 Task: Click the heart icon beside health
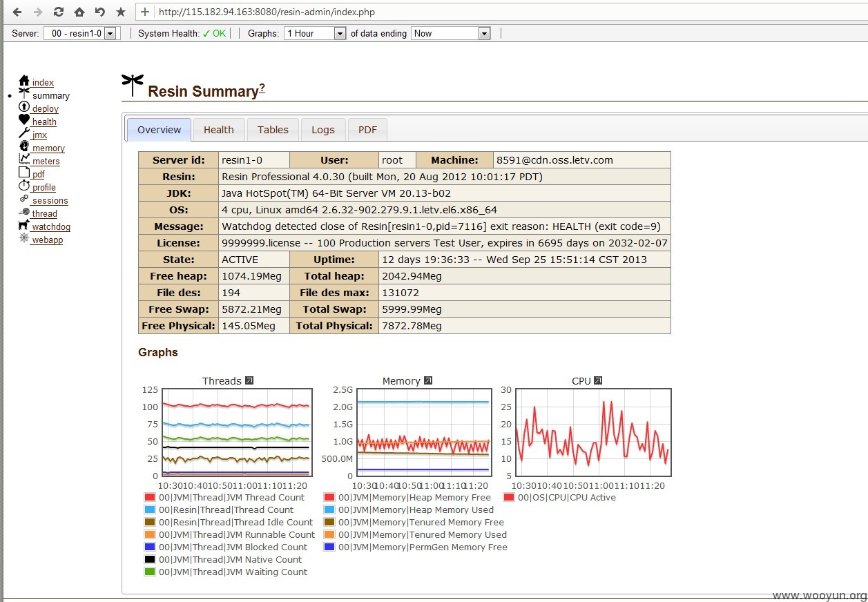click(24, 120)
